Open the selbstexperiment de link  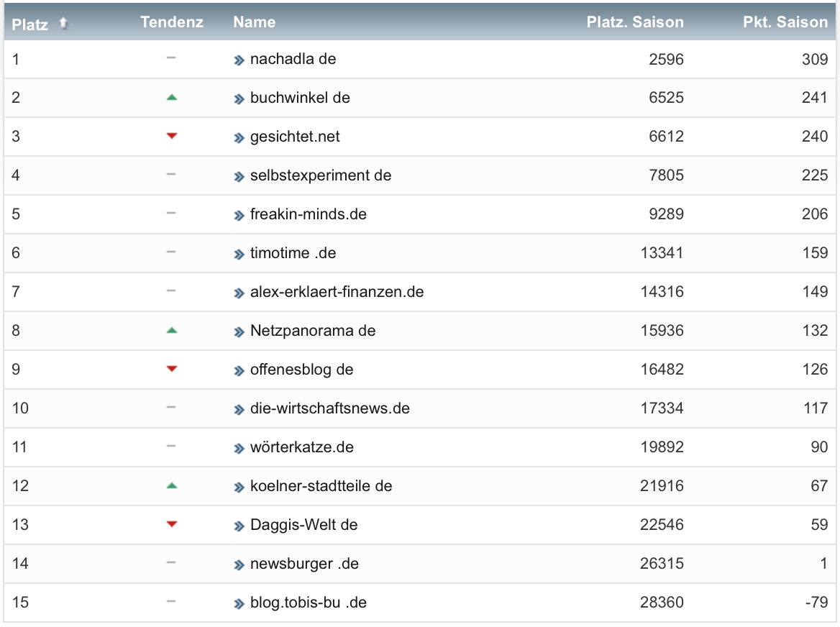[320, 175]
